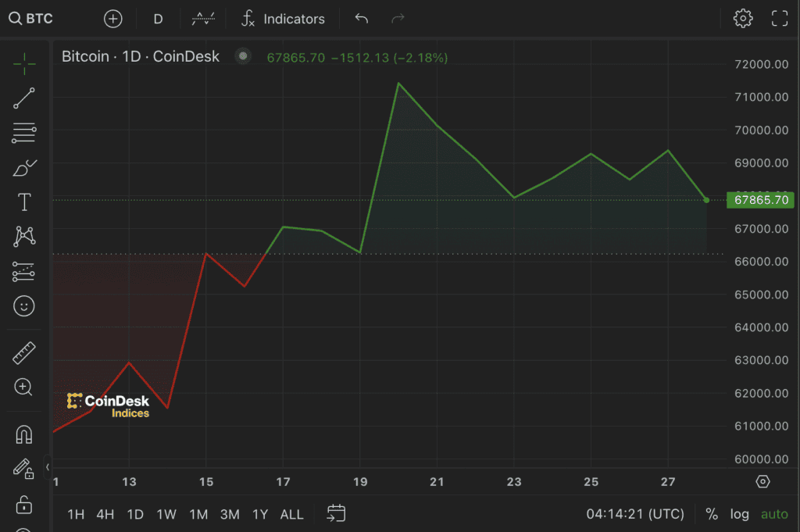Set time range to 4H
The height and width of the screenshot is (532, 800).
coord(105,514)
